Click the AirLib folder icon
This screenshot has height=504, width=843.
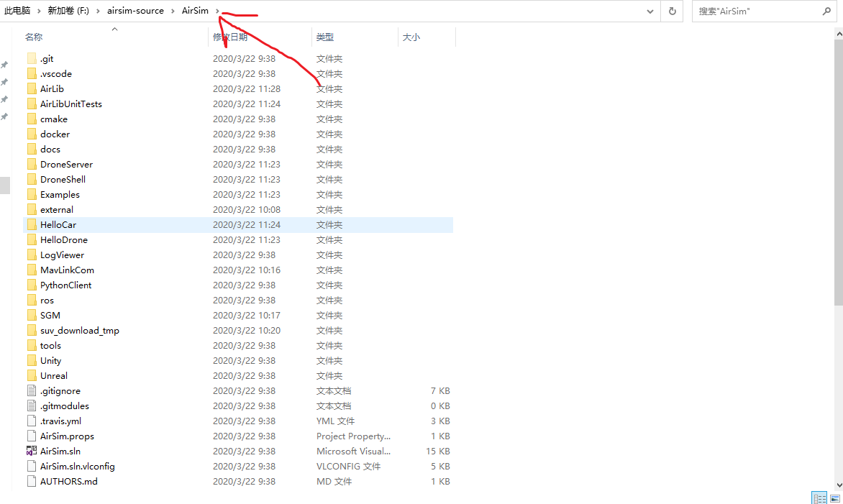coord(32,88)
